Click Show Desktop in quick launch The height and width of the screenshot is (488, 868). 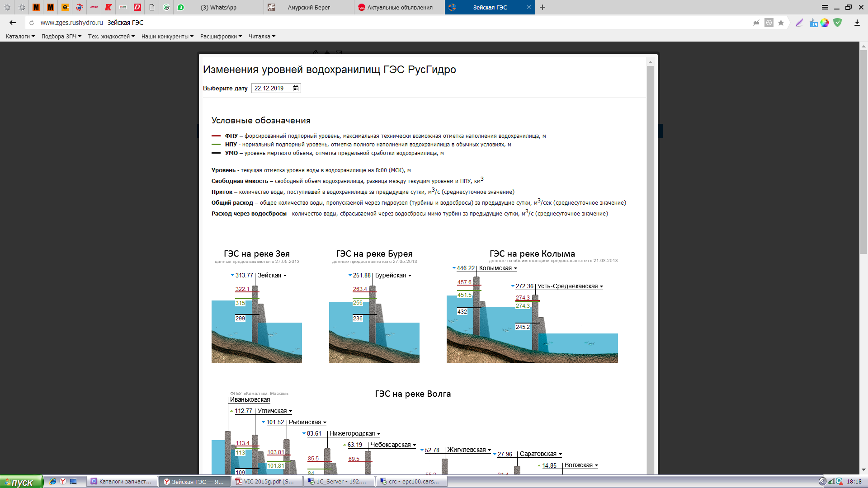(x=73, y=482)
